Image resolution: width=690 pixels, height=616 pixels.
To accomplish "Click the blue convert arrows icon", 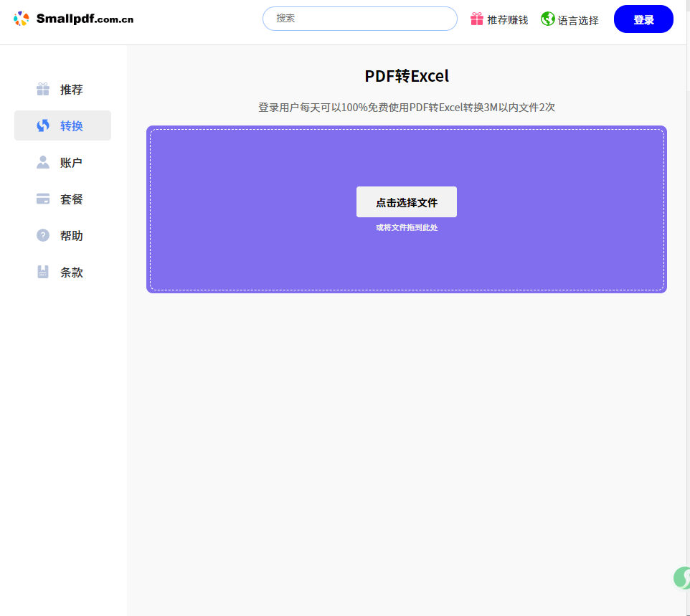I will click(43, 125).
